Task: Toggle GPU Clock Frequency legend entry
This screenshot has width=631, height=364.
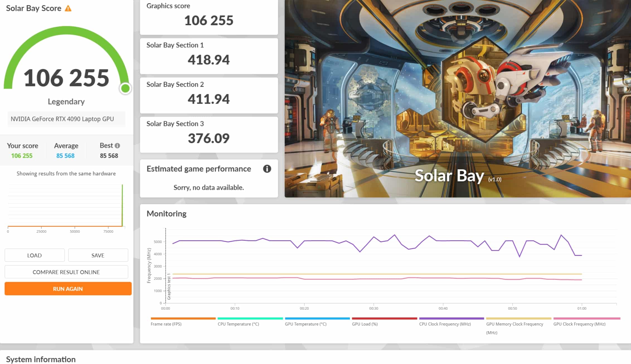Action: coord(579,324)
